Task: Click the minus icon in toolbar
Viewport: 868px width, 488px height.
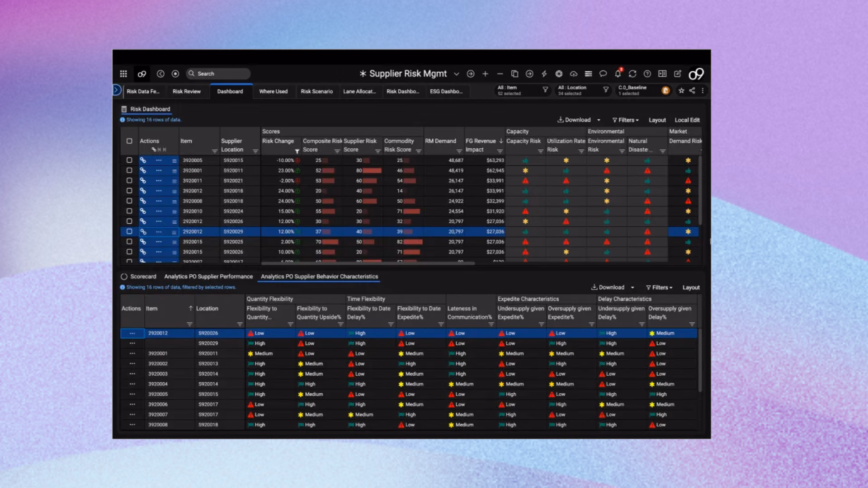Action: point(500,74)
